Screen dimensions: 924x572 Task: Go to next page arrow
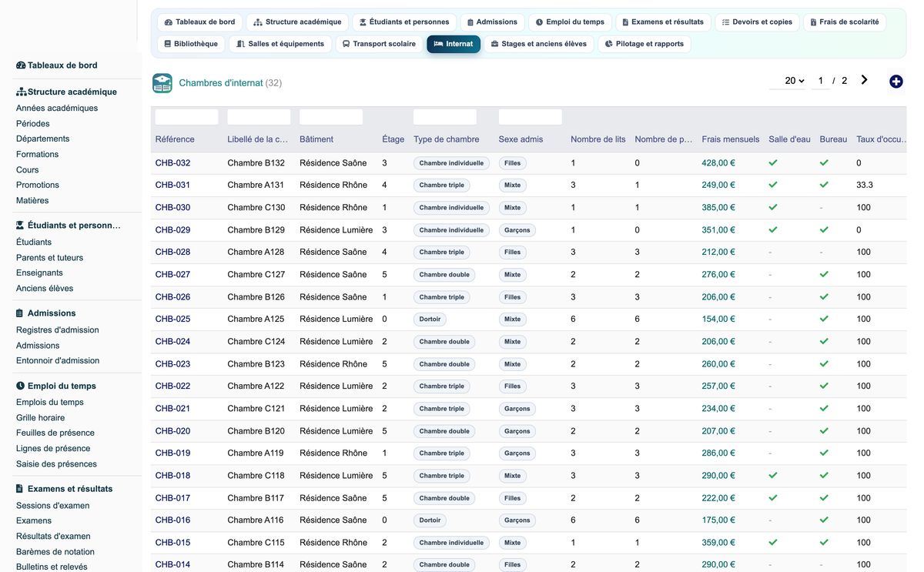point(865,80)
